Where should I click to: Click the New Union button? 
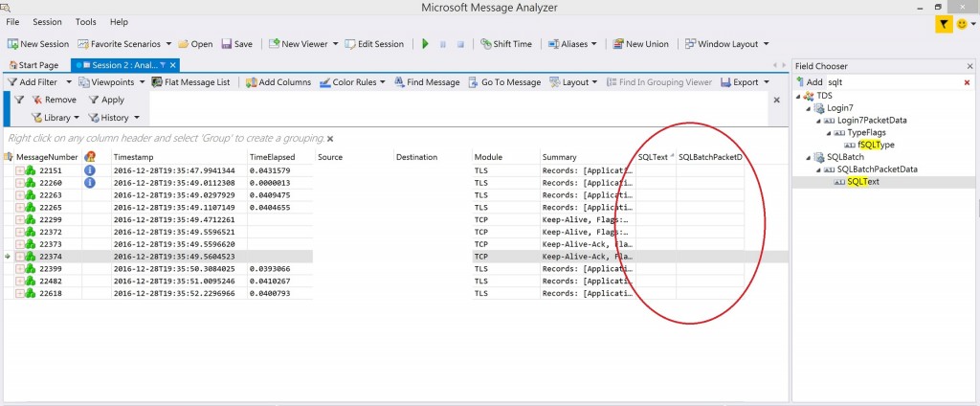(x=640, y=44)
